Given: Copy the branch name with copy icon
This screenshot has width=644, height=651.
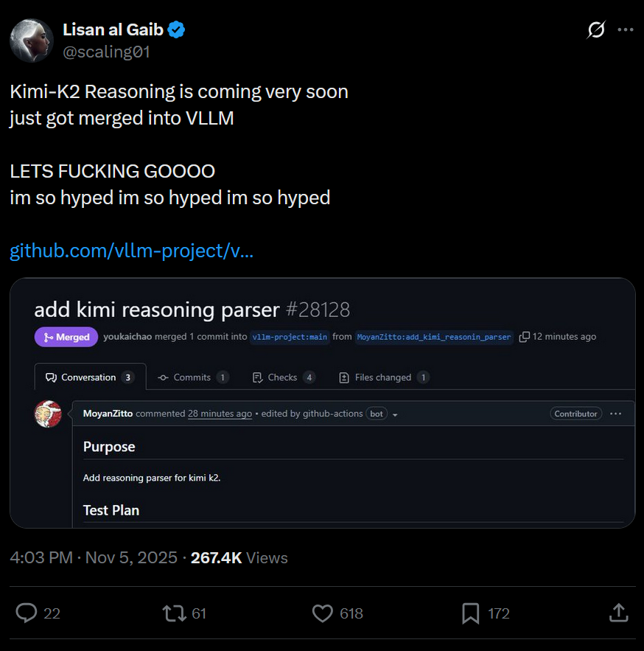Looking at the screenshot, I should point(525,337).
